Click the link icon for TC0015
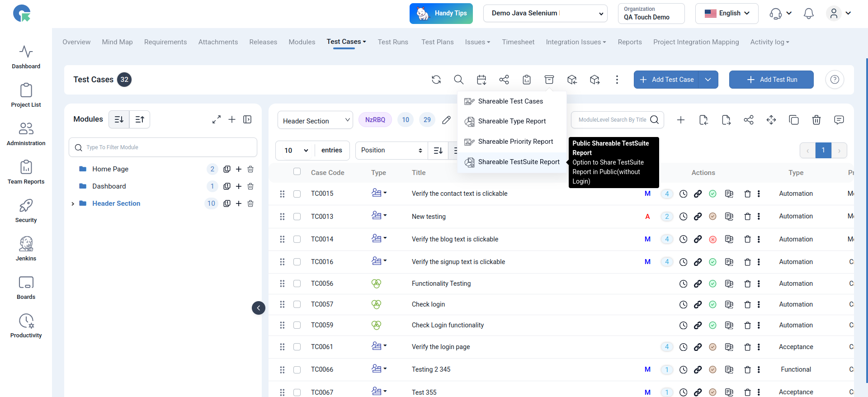868x397 pixels. 698,194
